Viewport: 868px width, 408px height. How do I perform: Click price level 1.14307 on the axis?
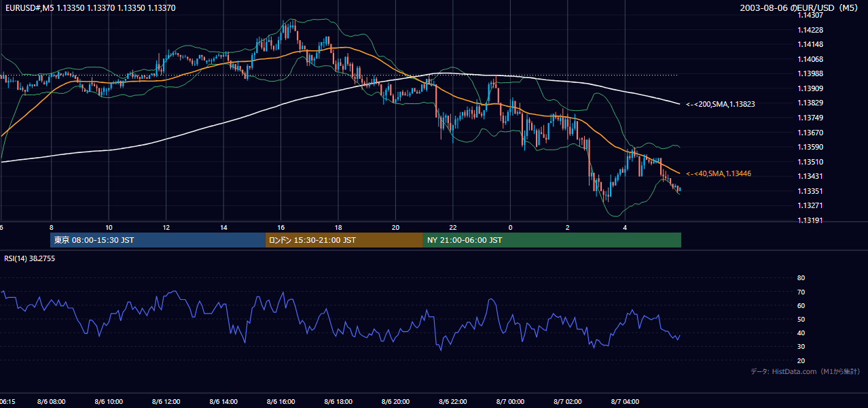[x=810, y=15]
